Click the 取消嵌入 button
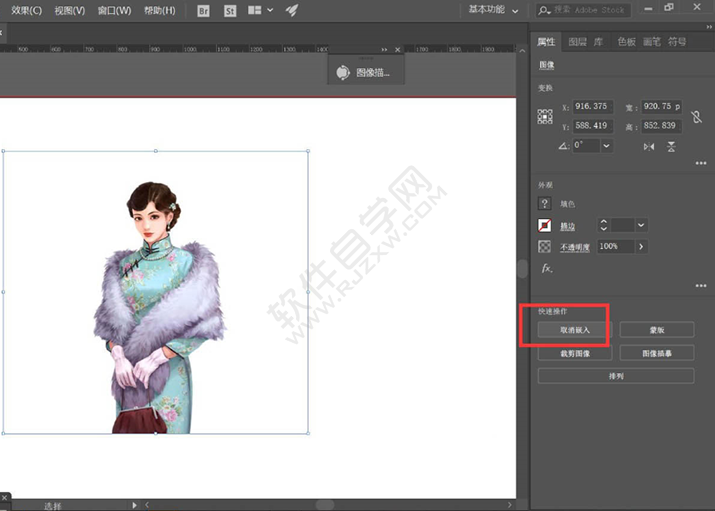 click(575, 329)
